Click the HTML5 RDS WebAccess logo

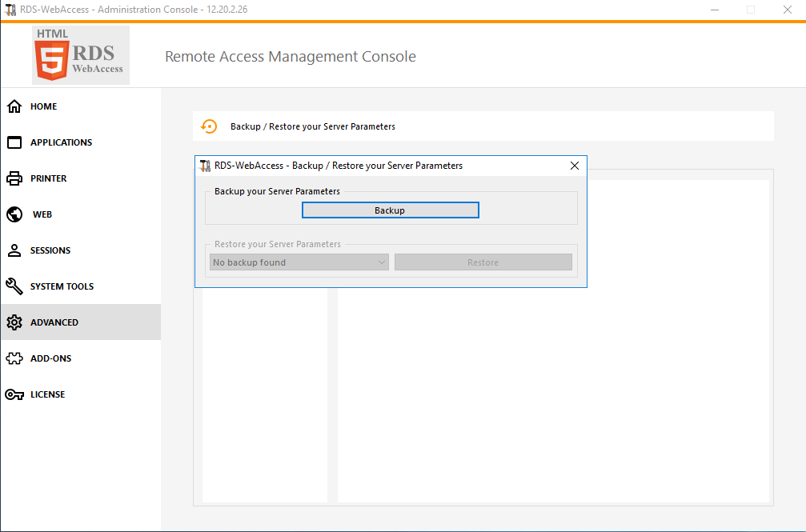tap(81, 55)
